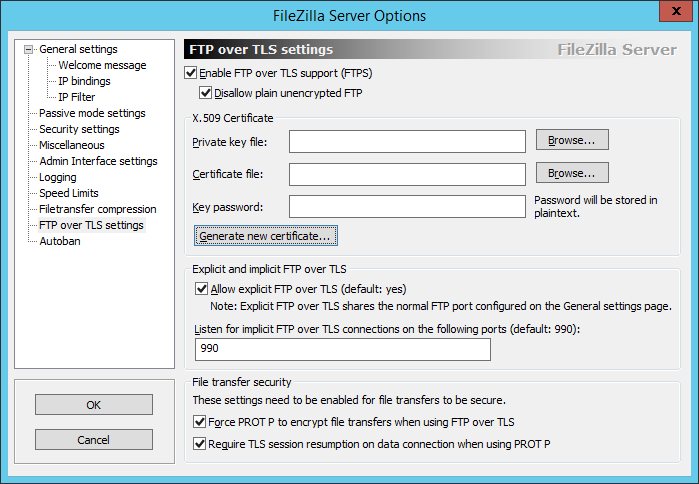This screenshot has height=484, width=699.
Task: Toggle Require TLS session resumption checkbox
Action: coord(200,443)
